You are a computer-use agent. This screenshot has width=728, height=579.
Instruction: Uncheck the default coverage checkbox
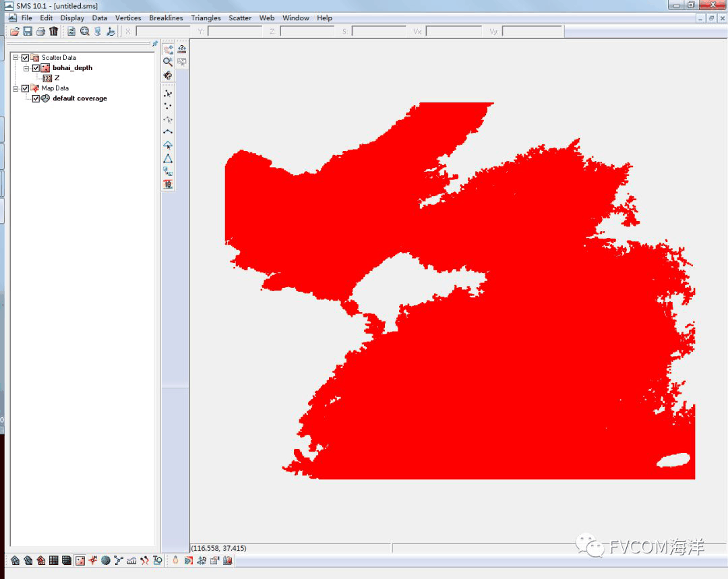click(x=36, y=98)
